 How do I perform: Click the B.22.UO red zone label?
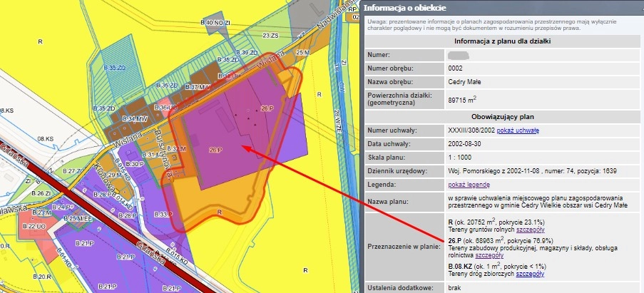tap(32, 226)
